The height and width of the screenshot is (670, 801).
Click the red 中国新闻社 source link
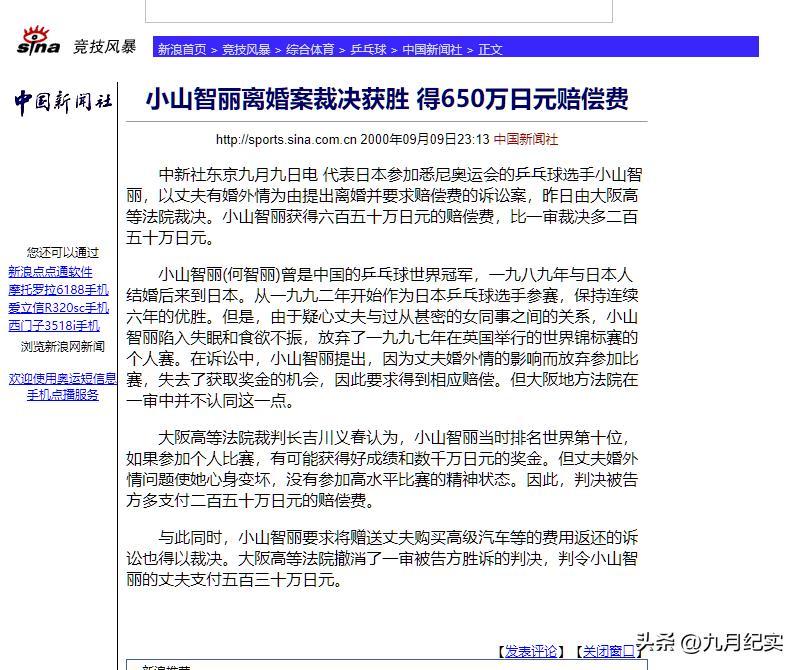[526, 140]
